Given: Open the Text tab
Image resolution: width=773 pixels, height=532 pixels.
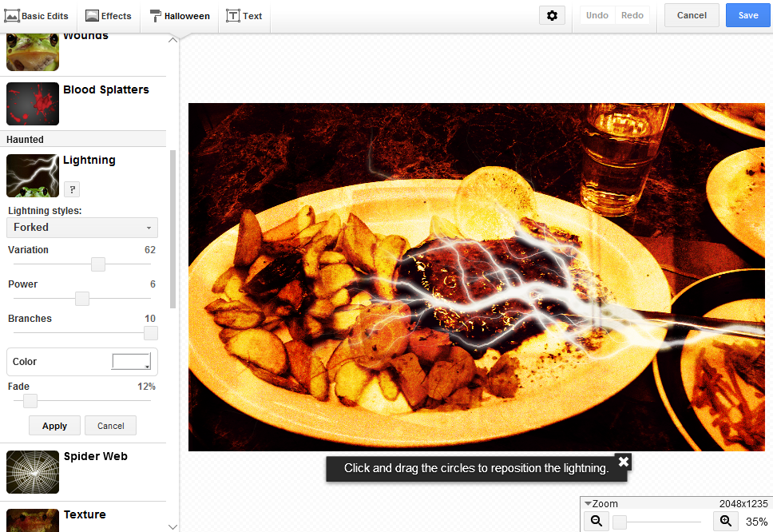Looking at the screenshot, I should [x=244, y=16].
